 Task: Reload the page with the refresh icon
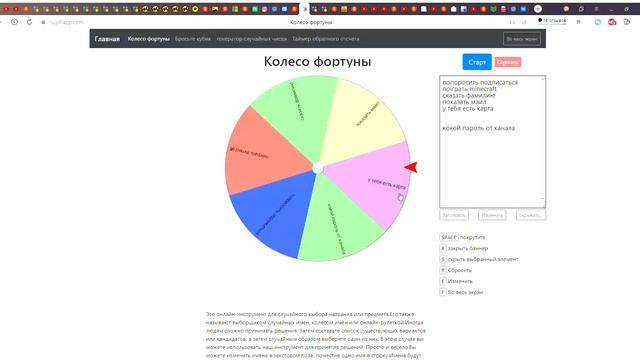click(x=29, y=22)
